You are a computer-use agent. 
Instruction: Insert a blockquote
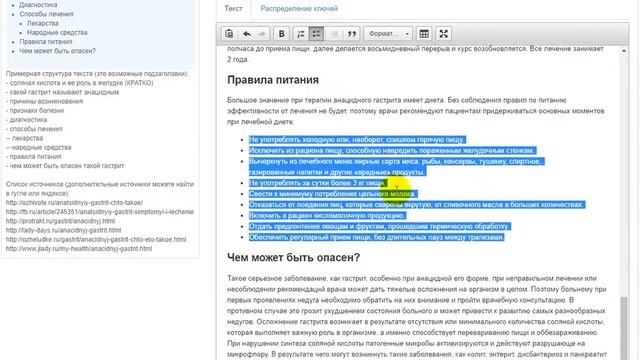pos(351,34)
